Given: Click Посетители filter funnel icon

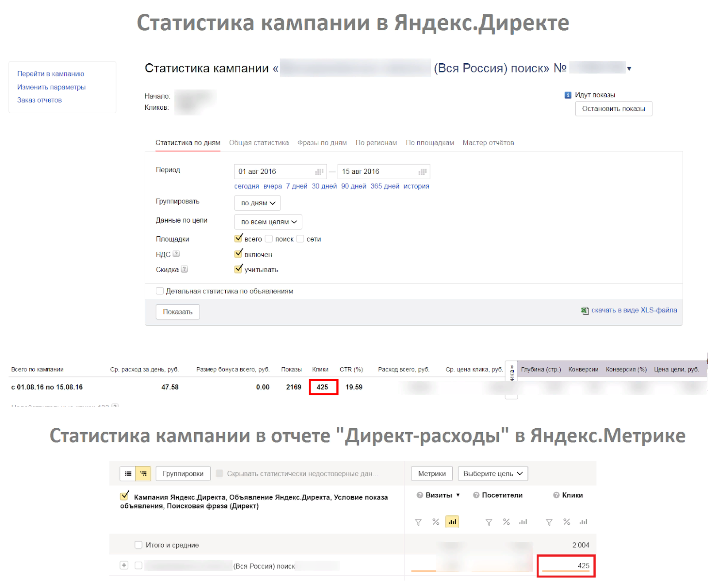Looking at the screenshot, I should click(489, 523).
